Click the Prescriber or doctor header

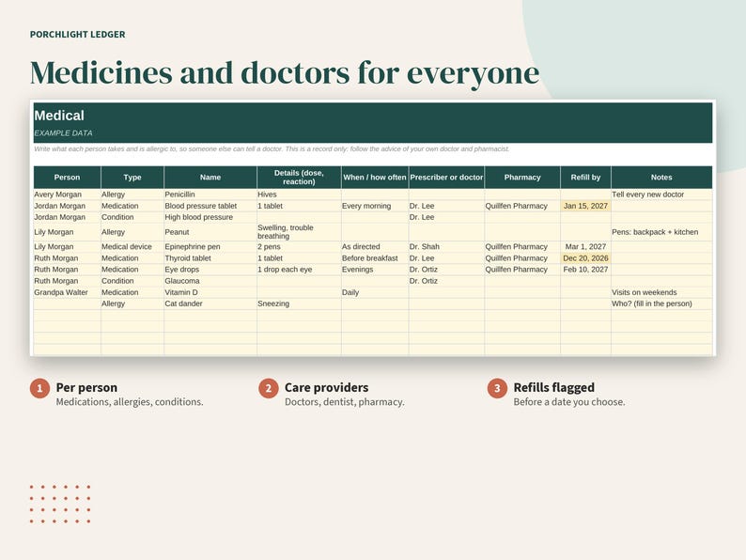point(446,177)
